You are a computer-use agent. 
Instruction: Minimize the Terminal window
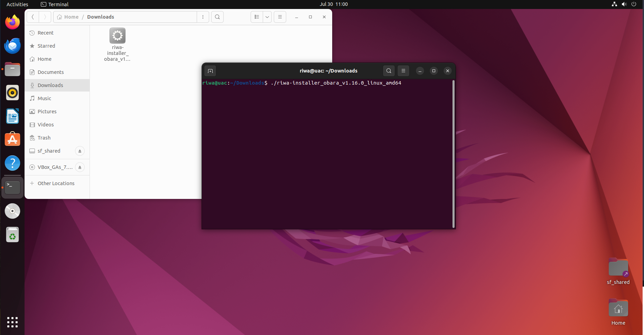click(x=420, y=71)
